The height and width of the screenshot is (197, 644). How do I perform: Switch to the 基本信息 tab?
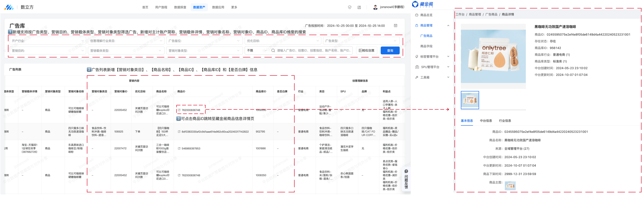pyautogui.click(x=467, y=121)
